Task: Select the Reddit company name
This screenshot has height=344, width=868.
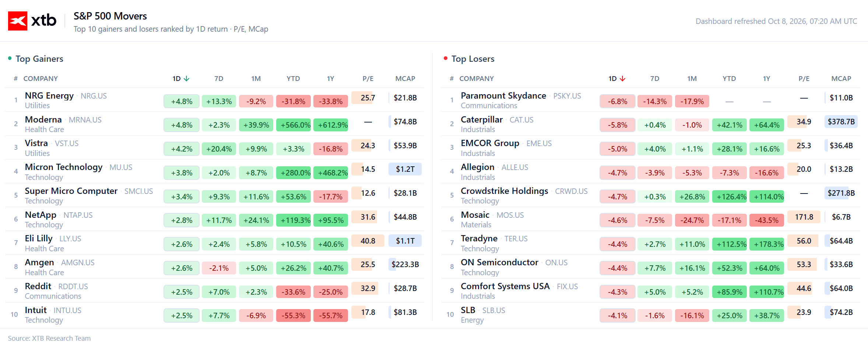Action: point(38,286)
